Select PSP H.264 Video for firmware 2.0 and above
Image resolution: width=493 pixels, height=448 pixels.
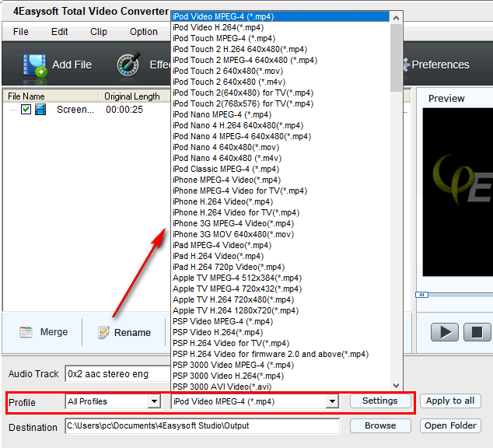point(281,355)
